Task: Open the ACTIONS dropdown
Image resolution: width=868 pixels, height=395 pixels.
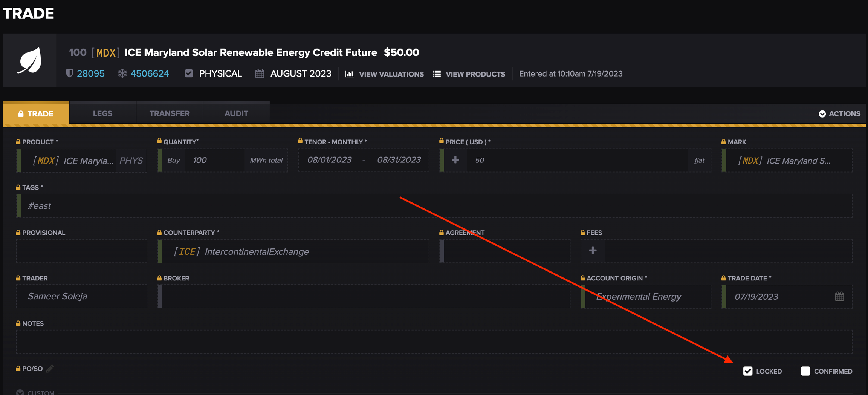Action: pos(839,113)
